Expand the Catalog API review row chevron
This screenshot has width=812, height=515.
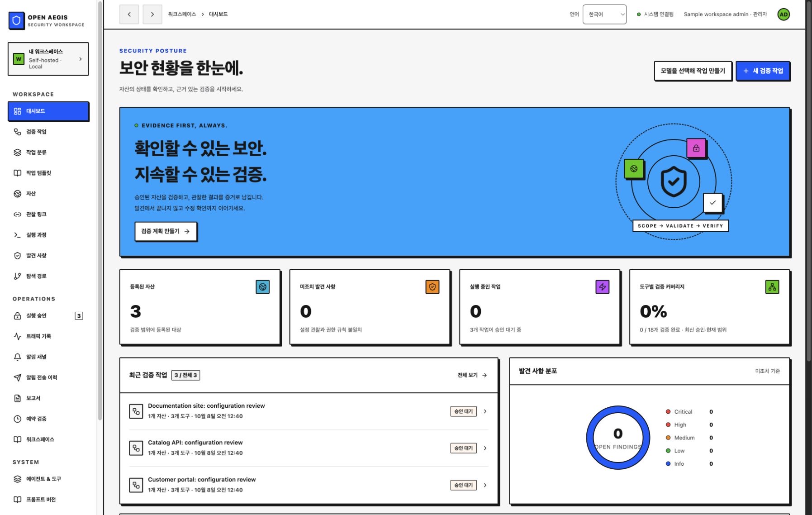click(x=485, y=448)
